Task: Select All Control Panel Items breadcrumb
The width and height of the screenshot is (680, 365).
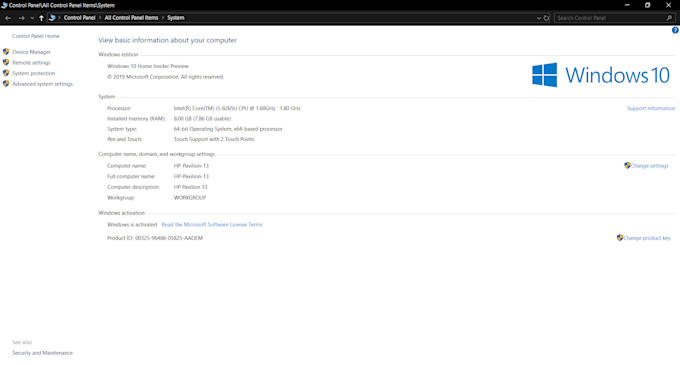Action: (131, 18)
